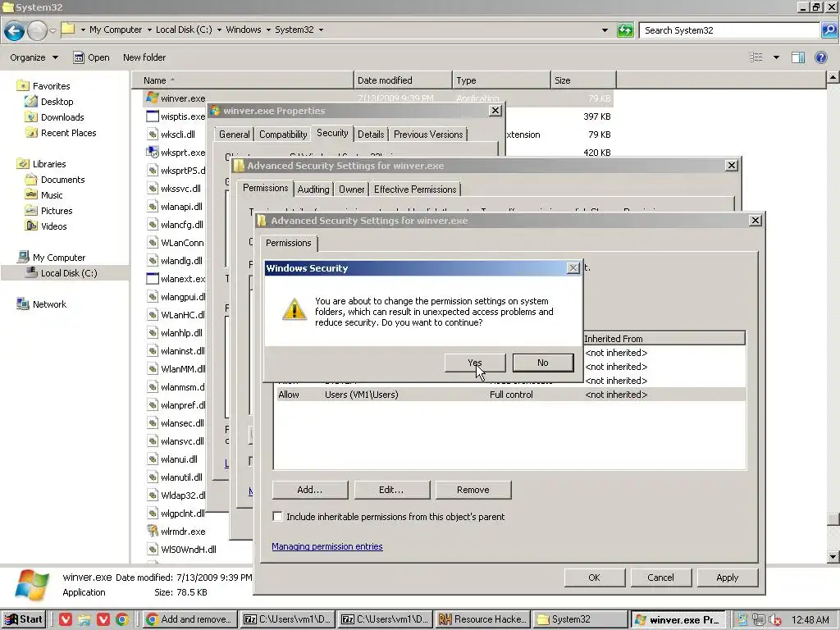
Task: Click New folder in Explorer toolbar
Action: pos(144,57)
